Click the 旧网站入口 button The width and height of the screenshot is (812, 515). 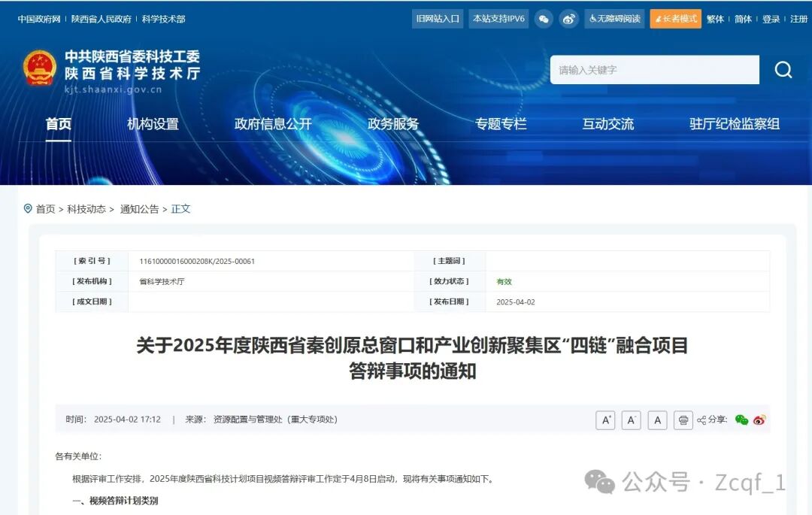click(437, 18)
